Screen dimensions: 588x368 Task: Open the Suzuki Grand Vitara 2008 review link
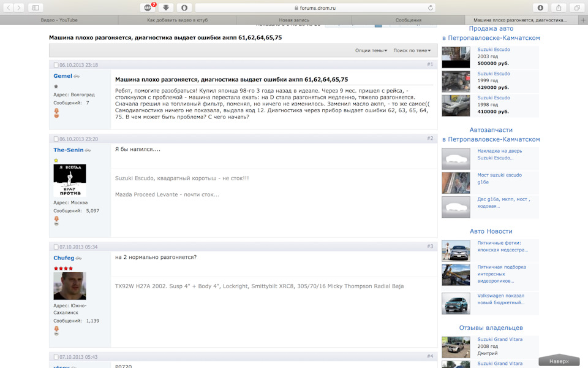pyautogui.click(x=500, y=339)
